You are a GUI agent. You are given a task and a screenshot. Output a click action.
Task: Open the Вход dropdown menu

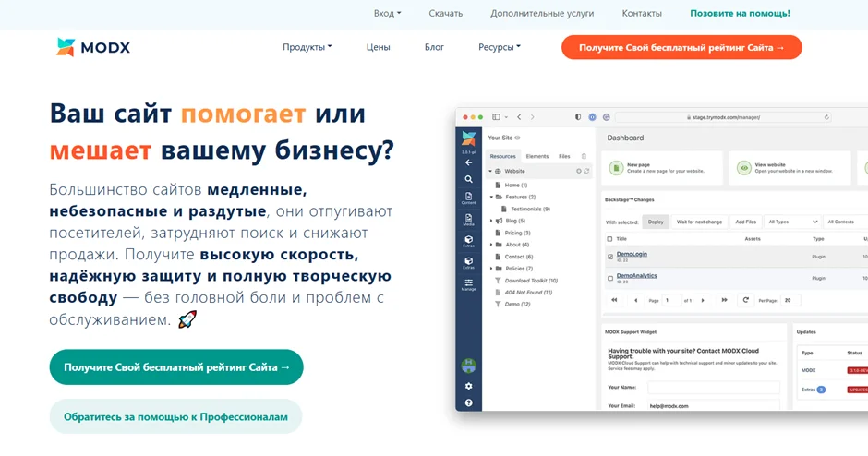click(x=387, y=13)
